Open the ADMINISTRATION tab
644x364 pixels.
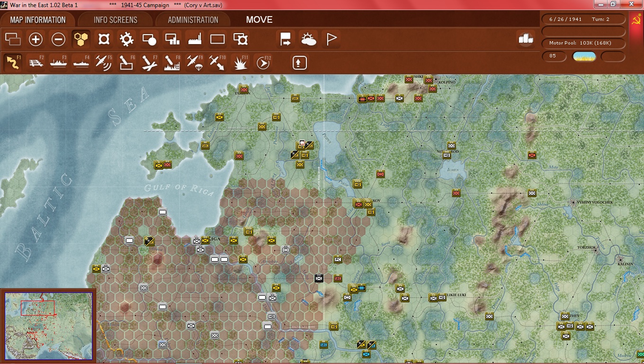[193, 20]
